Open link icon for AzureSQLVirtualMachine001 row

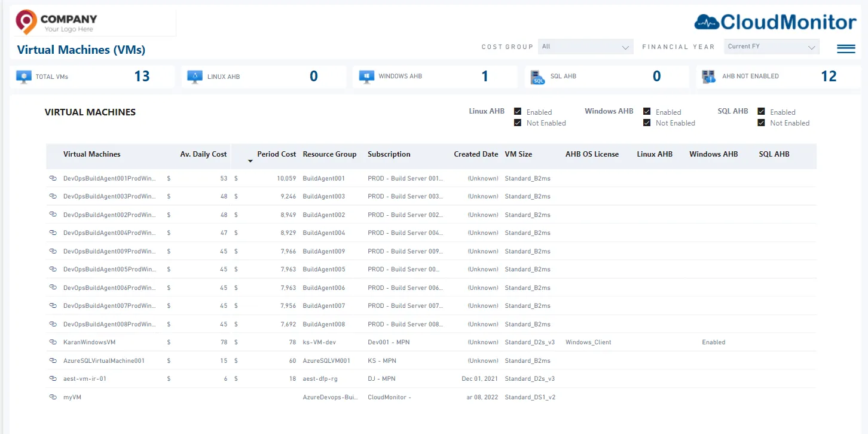click(53, 360)
